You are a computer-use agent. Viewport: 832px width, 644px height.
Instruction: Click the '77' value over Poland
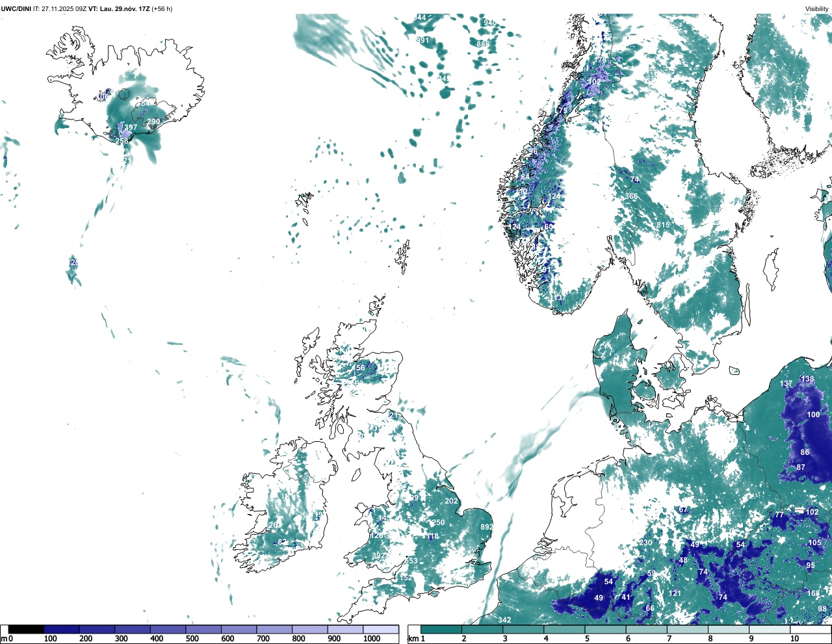pos(779,515)
